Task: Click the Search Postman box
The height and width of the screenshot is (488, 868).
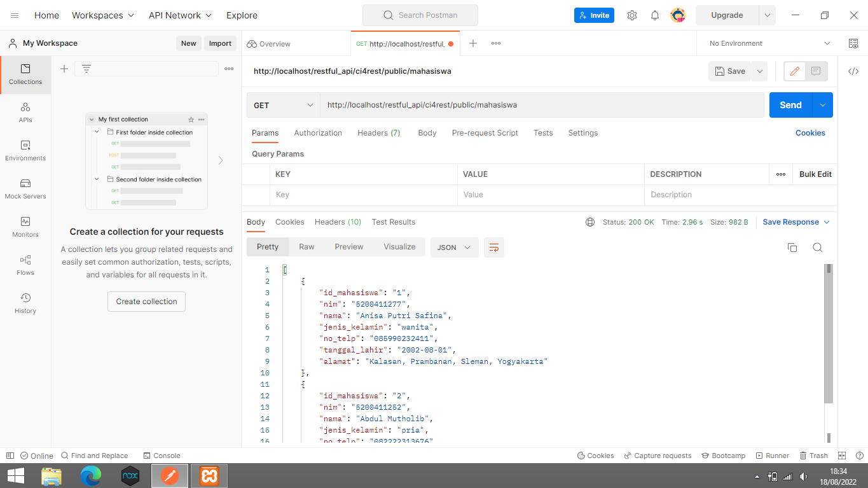Action: coord(420,15)
